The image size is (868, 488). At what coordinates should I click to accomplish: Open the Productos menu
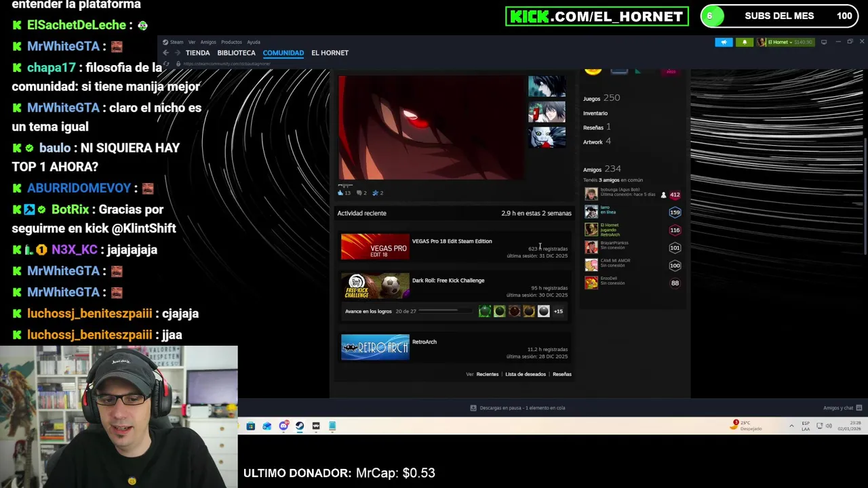click(231, 42)
